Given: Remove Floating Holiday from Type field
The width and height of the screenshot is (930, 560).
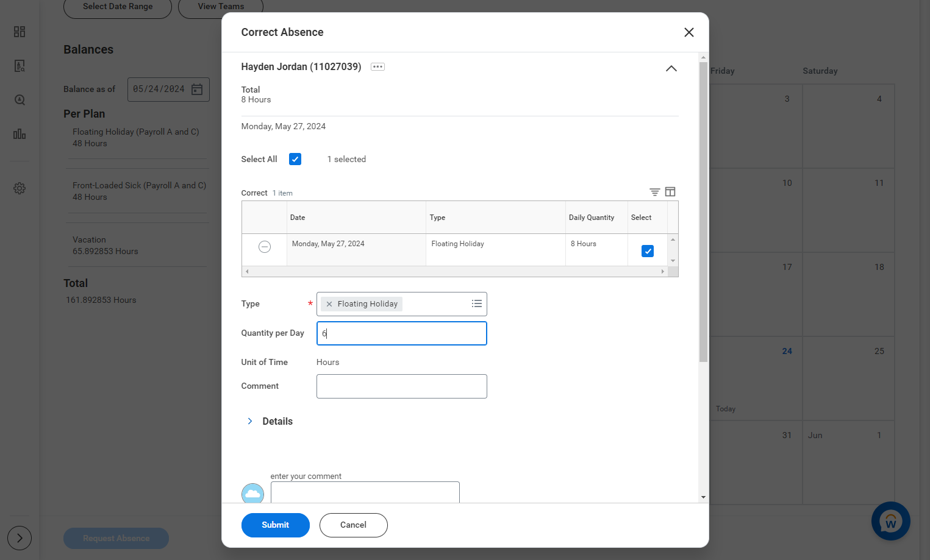Looking at the screenshot, I should coord(329,304).
